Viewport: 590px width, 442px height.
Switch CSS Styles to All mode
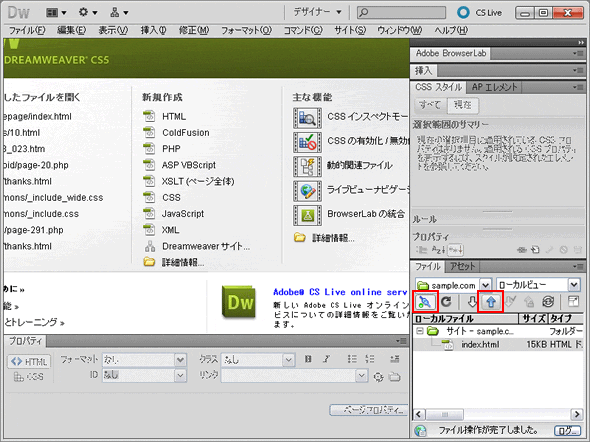(x=430, y=105)
